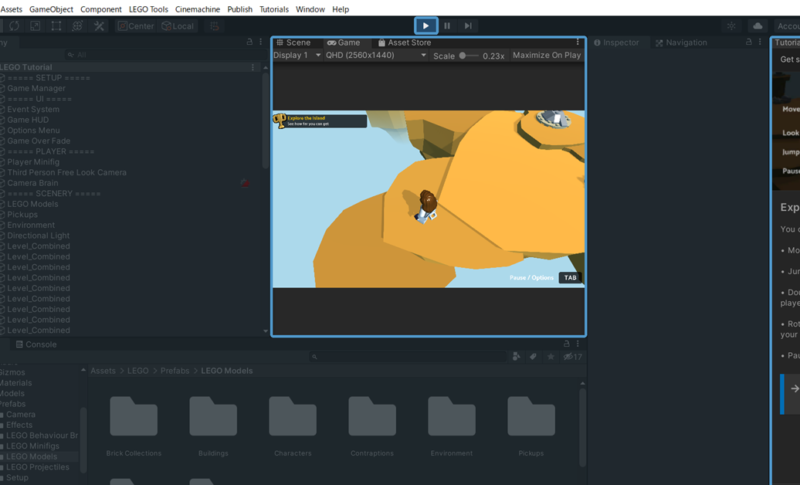Open the Tutorials menu

pos(274,9)
